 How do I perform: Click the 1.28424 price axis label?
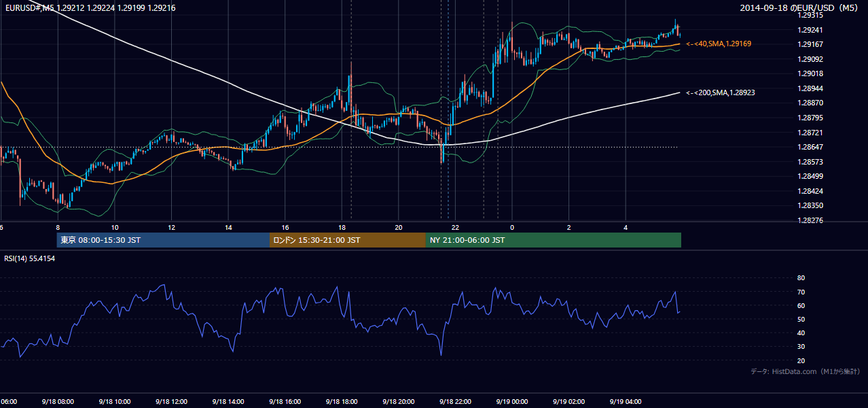click(810, 191)
